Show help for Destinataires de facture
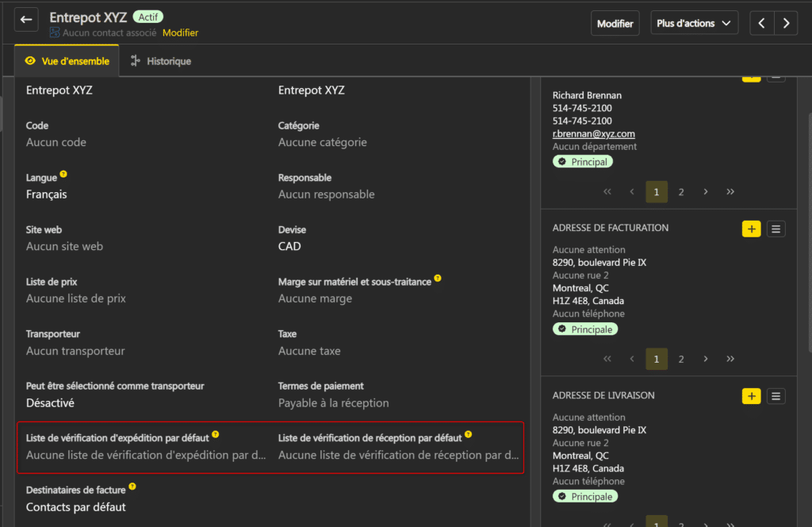The image size is (812, 527). click(132, 487)
